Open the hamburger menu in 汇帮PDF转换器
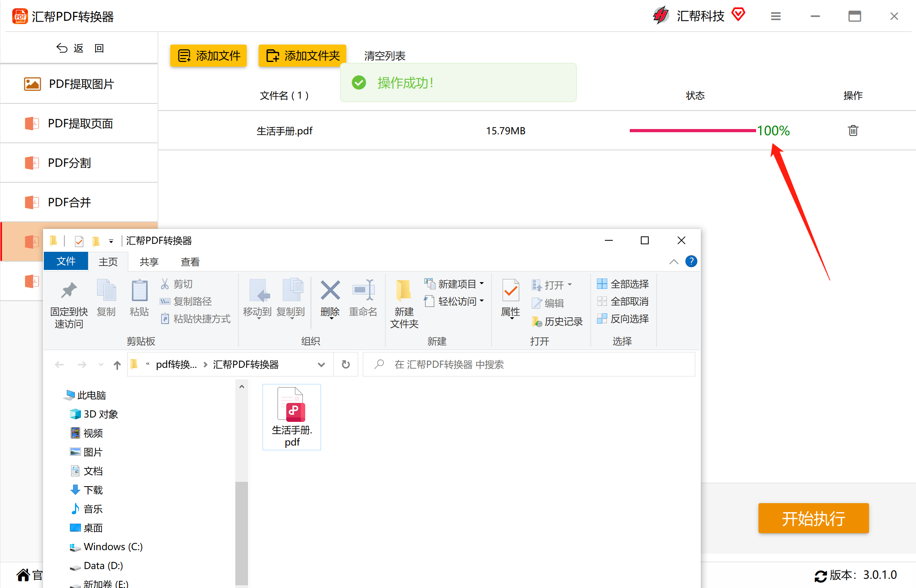This screenshot has width=916, height=588. [775, 17]
